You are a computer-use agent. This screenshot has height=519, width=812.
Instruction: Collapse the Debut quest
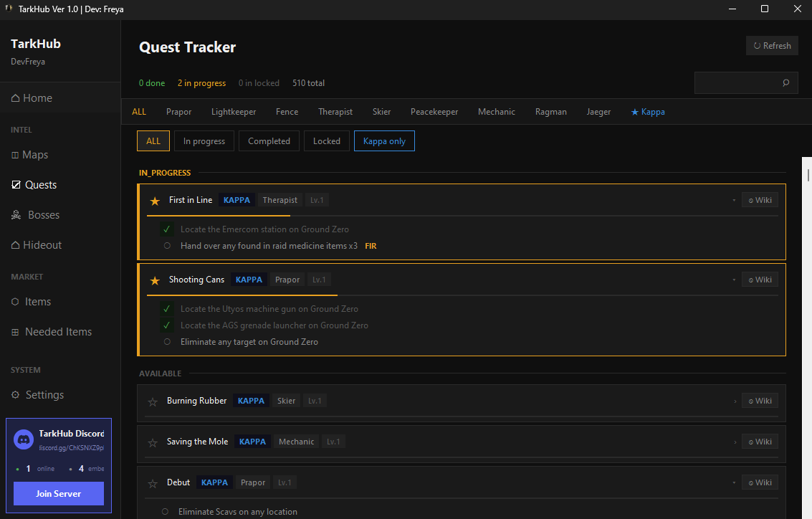(x=734, y=482)
